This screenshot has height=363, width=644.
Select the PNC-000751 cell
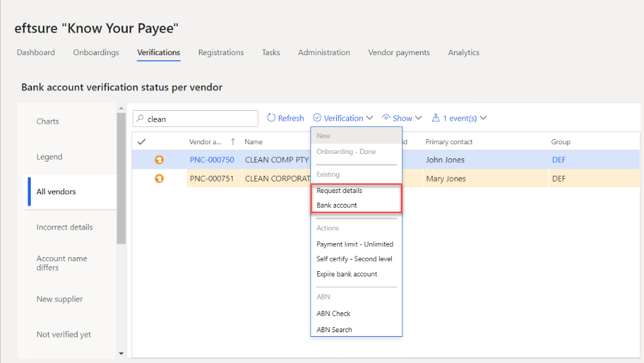[x=214, y=179]
